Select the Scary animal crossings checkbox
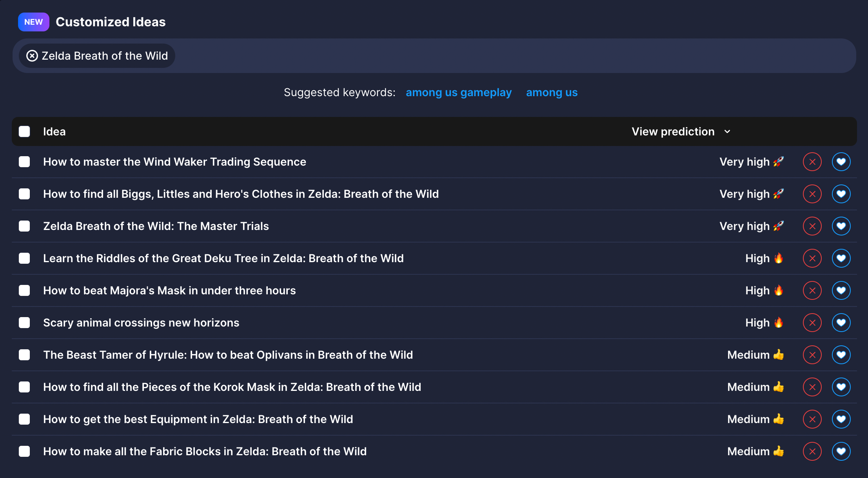Image resolution: width=868 pixels, height=478 pixels. pyautogui.click(x=24, y=323)
